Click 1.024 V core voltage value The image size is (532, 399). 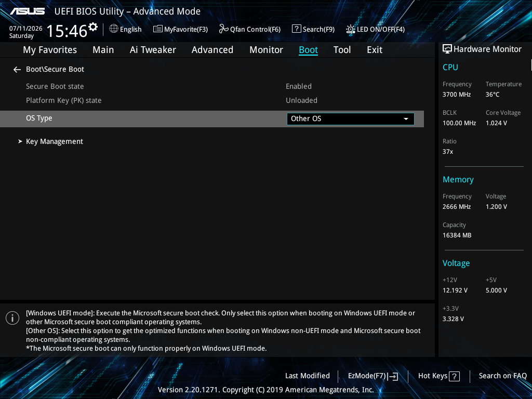coord(496,123)
